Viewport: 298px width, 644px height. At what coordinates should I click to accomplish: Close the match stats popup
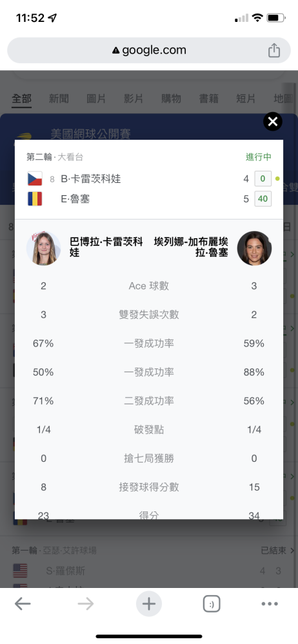click(x=272, y=122)
